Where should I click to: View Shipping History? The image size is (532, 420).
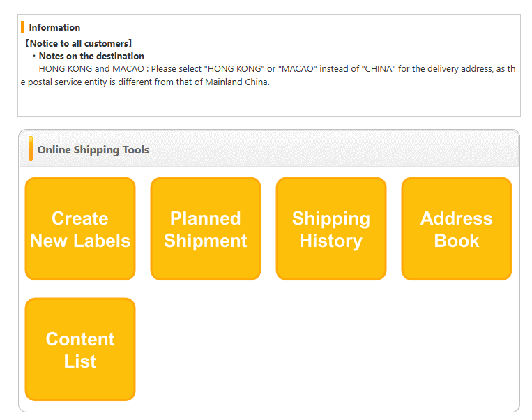331,229
